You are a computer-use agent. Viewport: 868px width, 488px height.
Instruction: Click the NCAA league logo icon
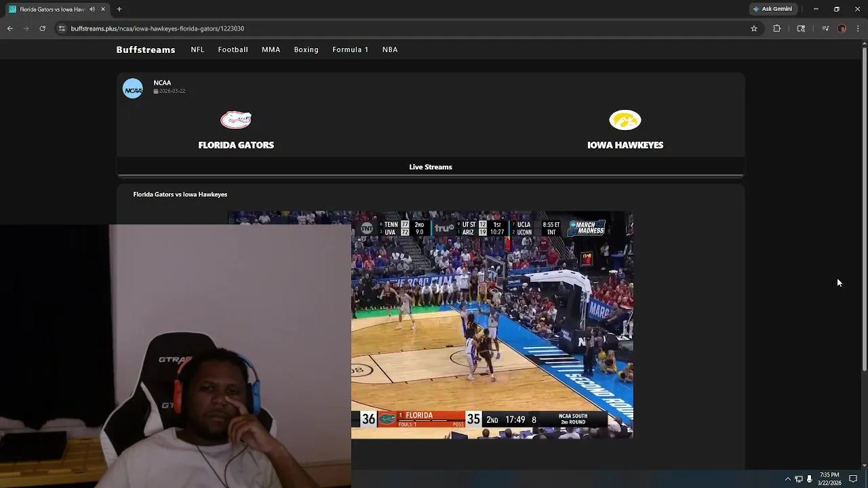133,88
